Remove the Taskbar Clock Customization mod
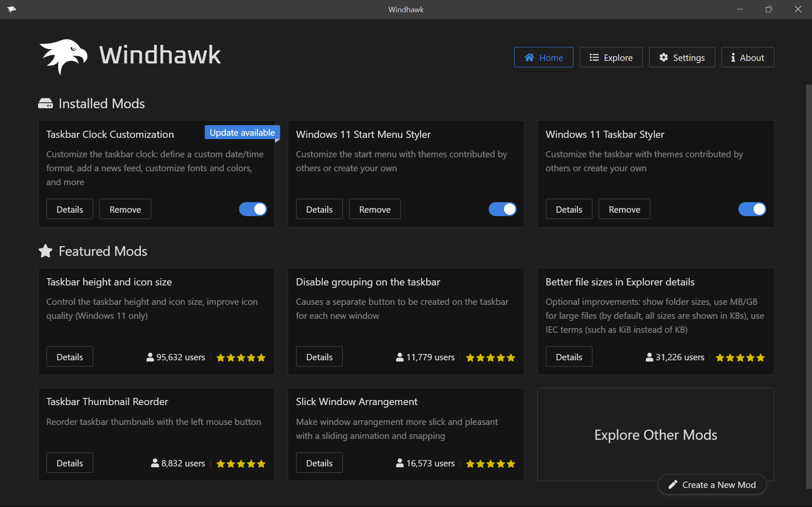 point(125,209)
